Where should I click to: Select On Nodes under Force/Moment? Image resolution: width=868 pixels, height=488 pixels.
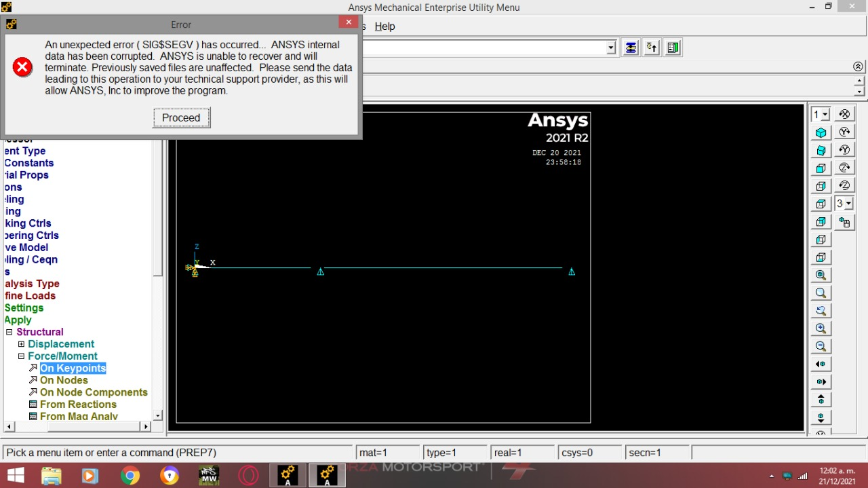(64, 380)
